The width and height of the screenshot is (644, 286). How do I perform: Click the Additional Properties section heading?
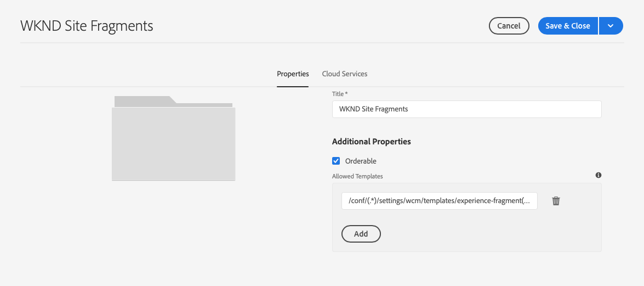pyautogui.click(x=371, y=142)
